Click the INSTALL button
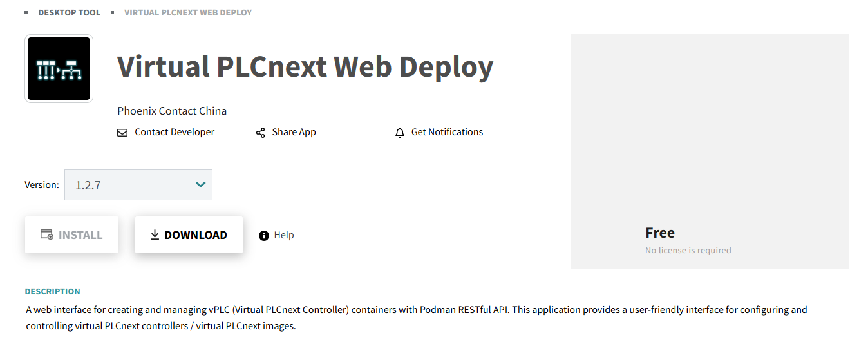 coord(71,235)
